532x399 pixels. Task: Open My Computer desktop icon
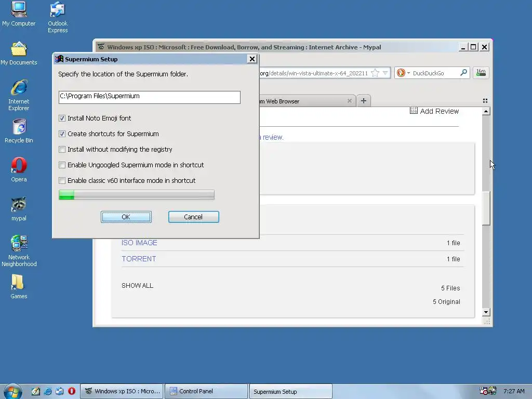pos(19,13)
